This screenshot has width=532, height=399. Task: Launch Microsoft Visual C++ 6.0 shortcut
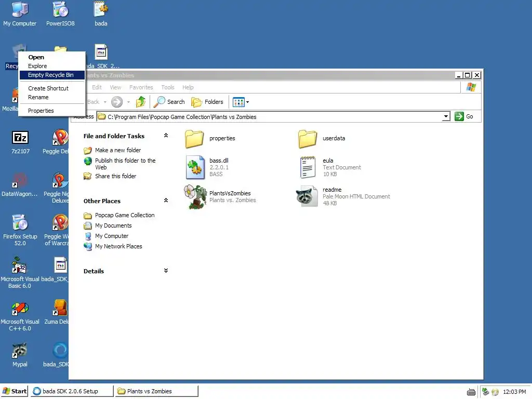click(20, 316)
